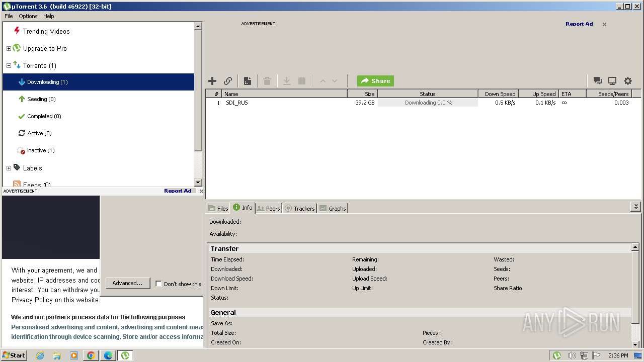The height and width of the screenshot is (362, 644).
Task: Open the Options menu
Action: [x=28, y=16]
